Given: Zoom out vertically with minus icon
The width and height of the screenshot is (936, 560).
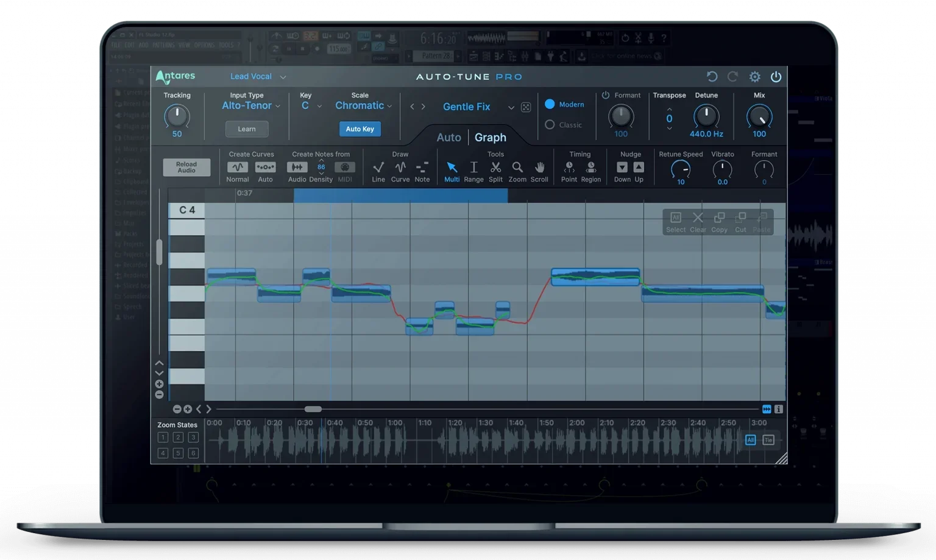Looking at the screenshot, I should point(159,395).
